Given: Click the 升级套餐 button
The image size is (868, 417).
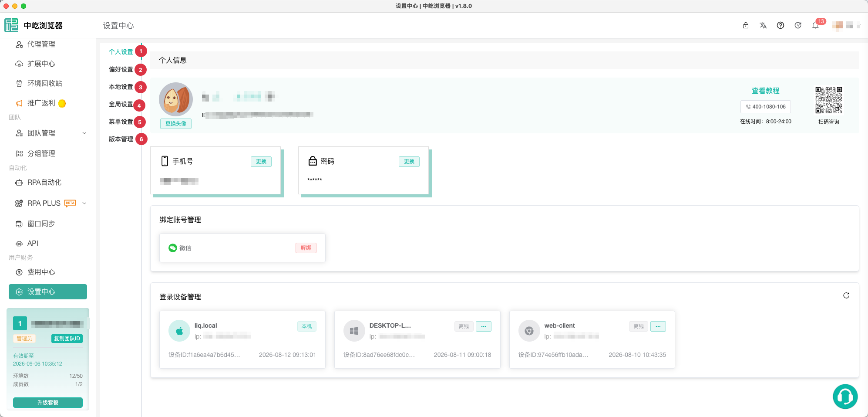Looking at the screenshot, I should (48, 403).
